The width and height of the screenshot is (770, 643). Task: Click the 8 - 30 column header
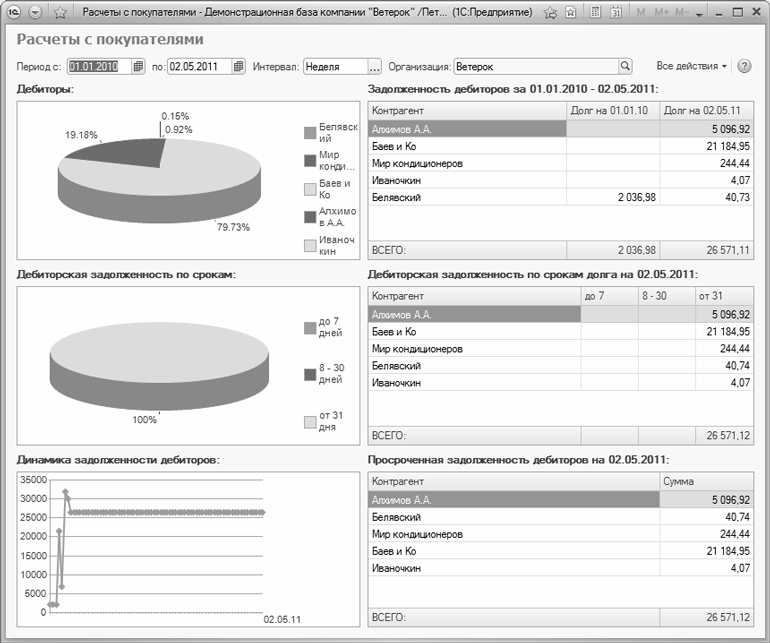(x=667, y=296)
